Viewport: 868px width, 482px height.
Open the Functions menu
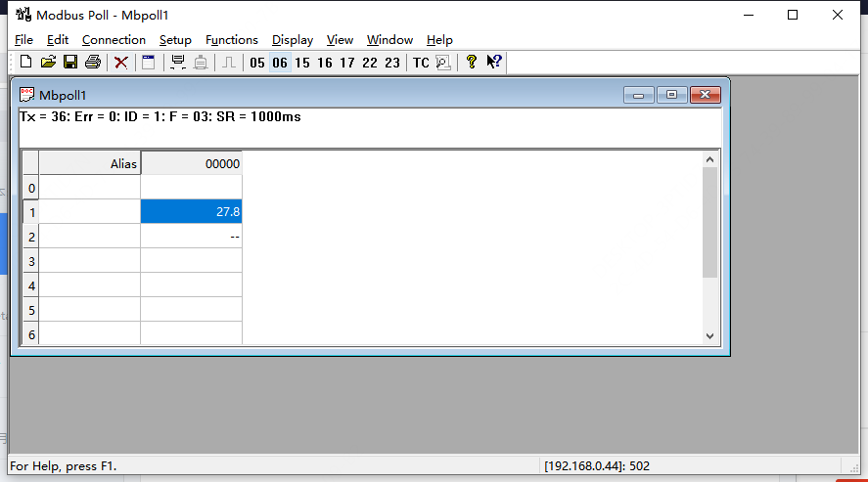click(232, 40)
